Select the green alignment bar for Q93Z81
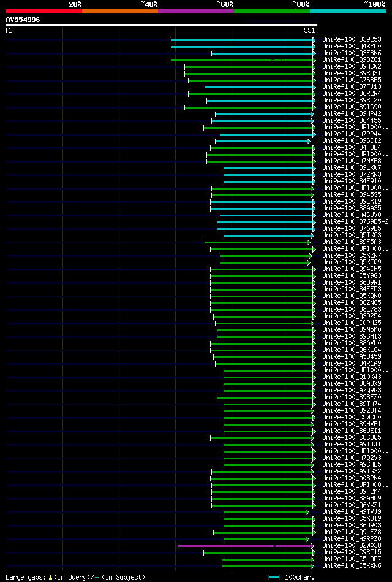 [242, 60]
